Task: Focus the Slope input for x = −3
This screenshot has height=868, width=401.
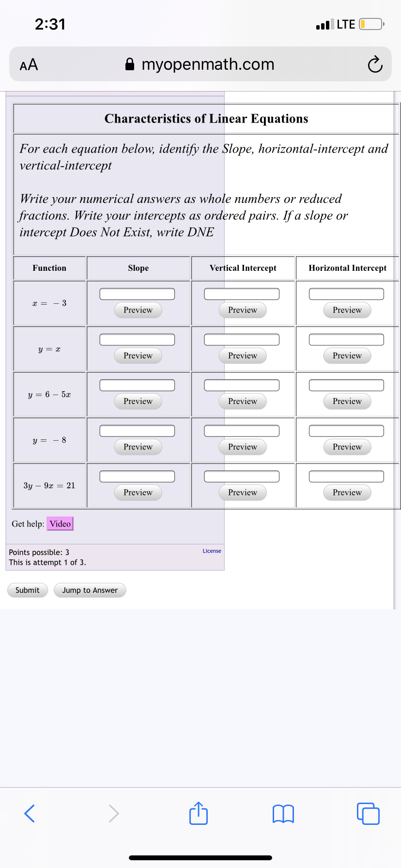Action: tap(137, 294)
